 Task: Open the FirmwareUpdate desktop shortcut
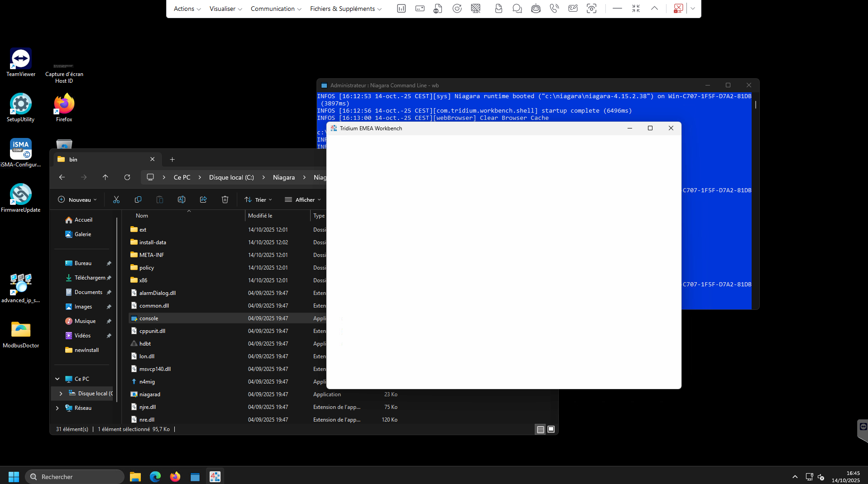click(x=21, y=198)
